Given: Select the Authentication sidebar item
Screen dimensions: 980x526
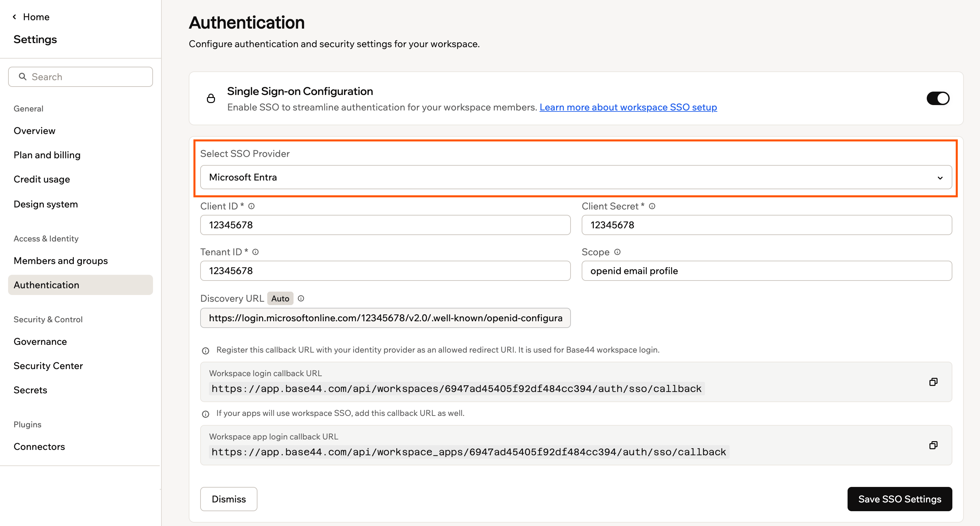Looking at the screenshot, I should click(x=80, y=285).
